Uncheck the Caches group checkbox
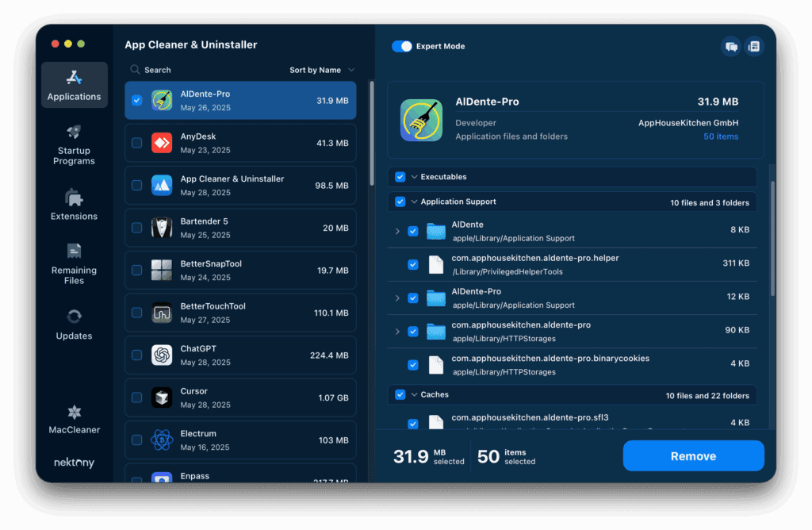 400,395
